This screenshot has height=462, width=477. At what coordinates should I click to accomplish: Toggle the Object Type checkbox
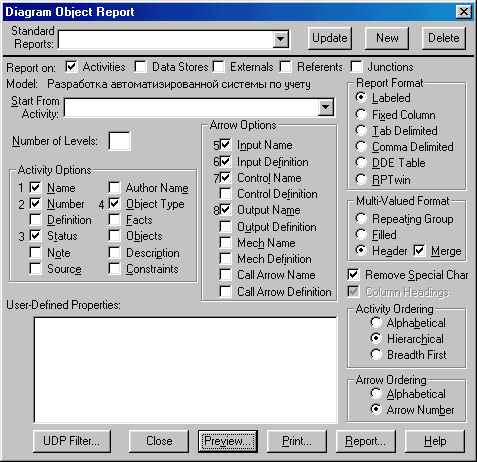point(114,203)
